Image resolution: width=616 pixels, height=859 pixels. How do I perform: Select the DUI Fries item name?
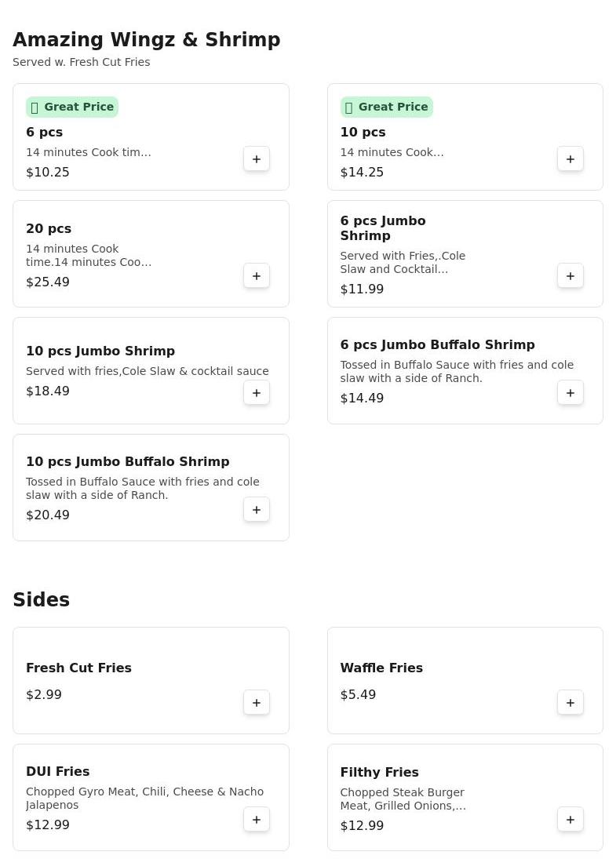click(58, 771)
